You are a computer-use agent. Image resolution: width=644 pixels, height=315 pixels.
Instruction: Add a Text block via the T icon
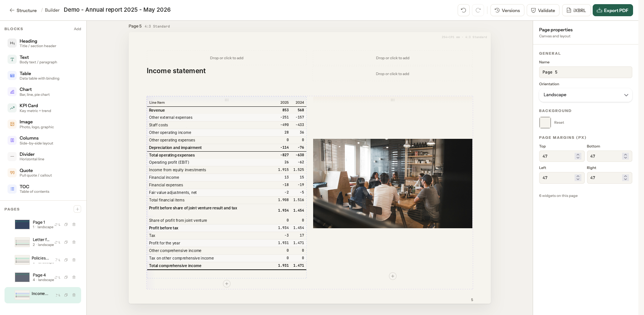(x=12, y=60)
